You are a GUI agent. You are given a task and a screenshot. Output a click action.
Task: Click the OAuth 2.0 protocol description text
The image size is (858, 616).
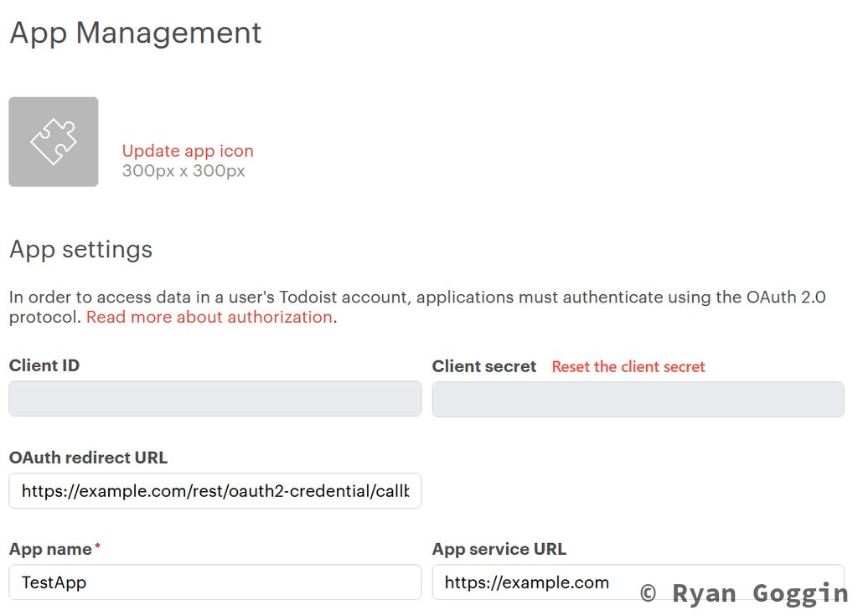417,298
